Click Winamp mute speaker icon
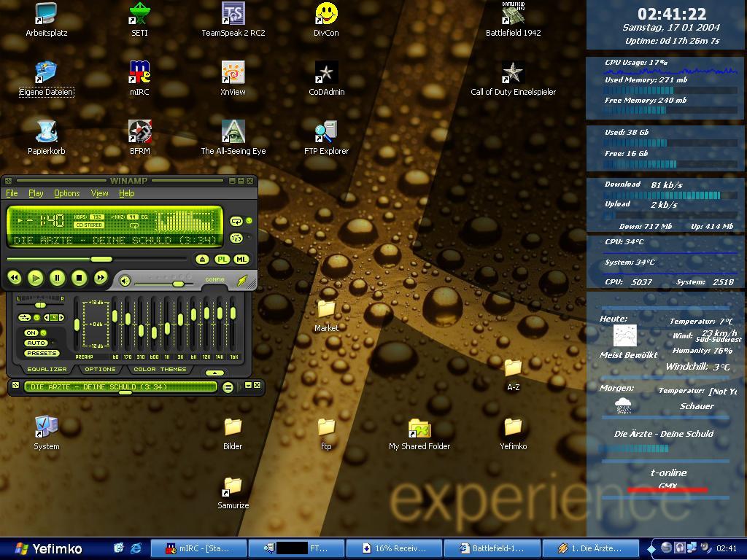Image resolution: width=747 pixels, height=560 pixels. [125, 281]
